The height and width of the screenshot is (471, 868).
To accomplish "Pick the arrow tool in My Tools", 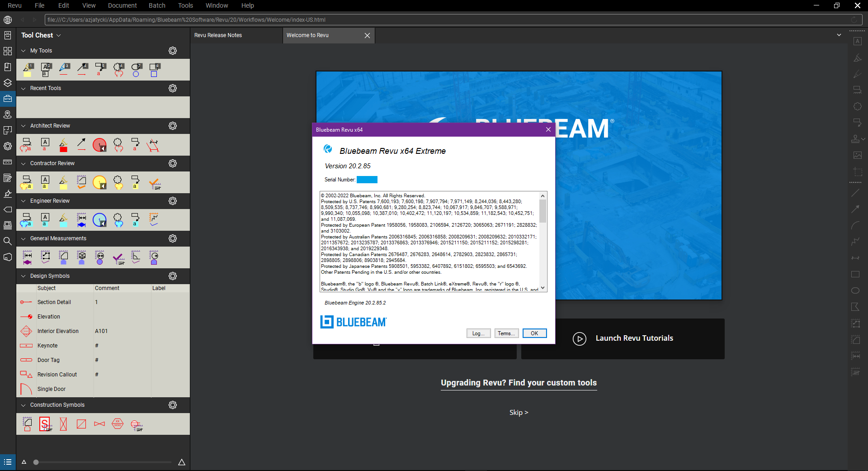I will (82, 70).
